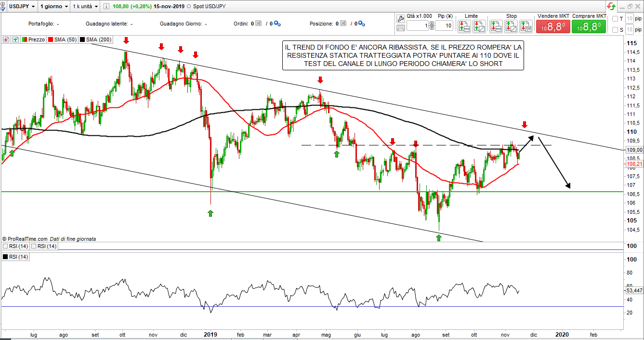The image size is (644, 340).
Task: Open the '1 k unità' dropdown
Action: 85,7
